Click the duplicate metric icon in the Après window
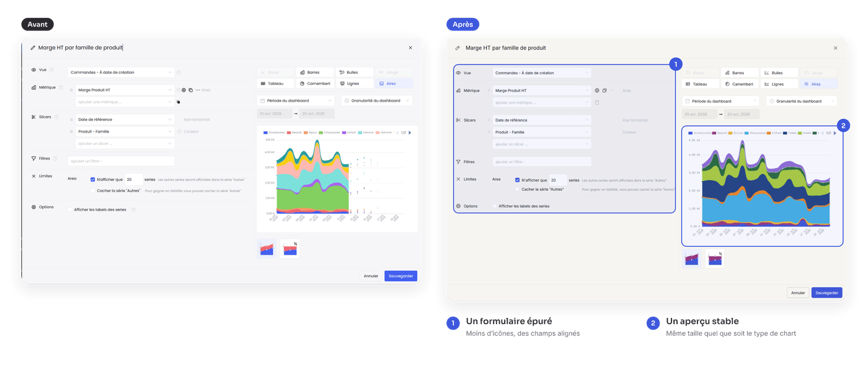868x370 pixels. [x=604, y=90]
